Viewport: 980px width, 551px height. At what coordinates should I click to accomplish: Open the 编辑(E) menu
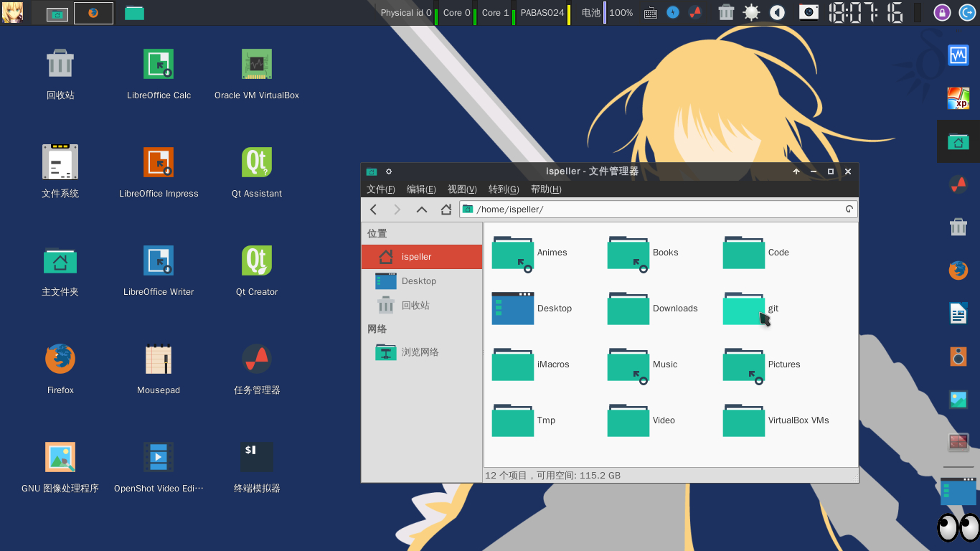[421, 189]
